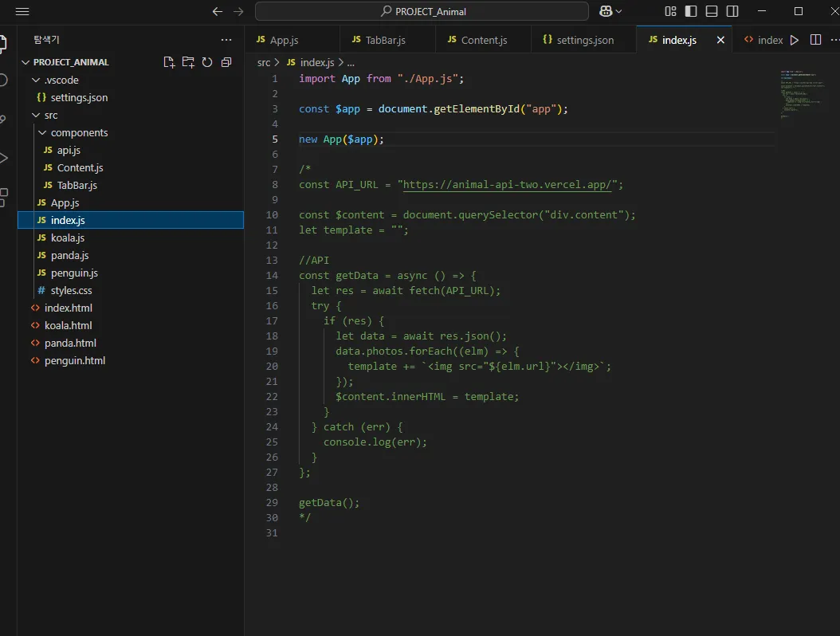Open the animal-api-two.vercel.app URL link
The height and width of the screenshot is (636, 840).
[x=507, y=184]
